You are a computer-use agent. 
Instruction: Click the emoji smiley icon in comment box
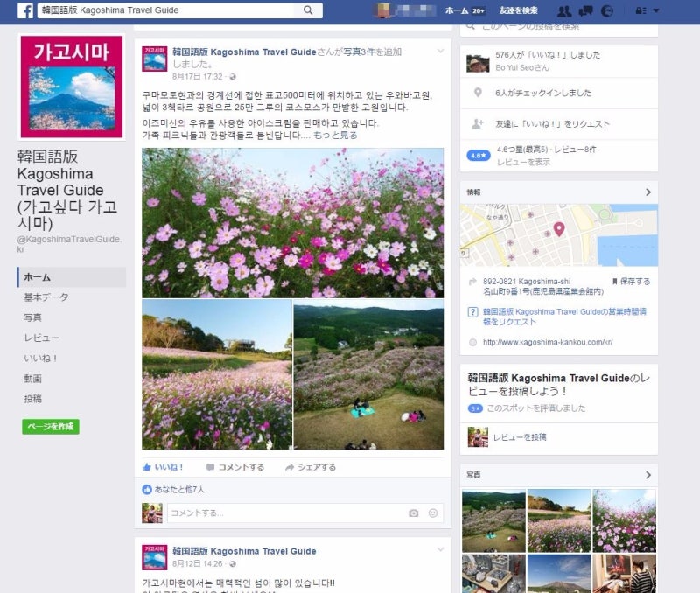coord(432,513)
